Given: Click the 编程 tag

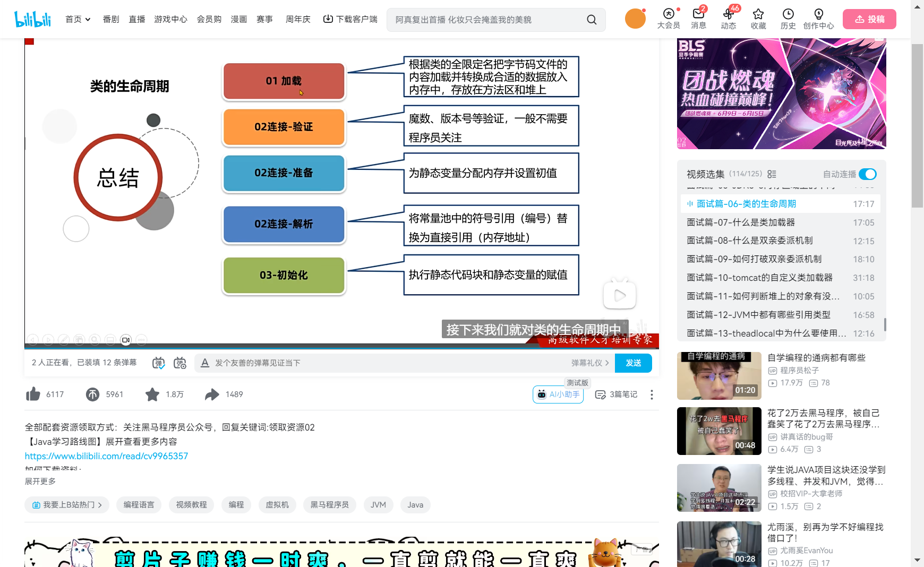Looking at the screenshot, I should (x=236, y=505).
